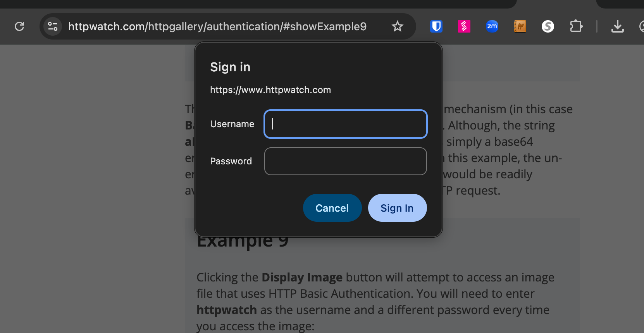Image resolution: width=644 pixels, height=333 pixels.
Task: Open the Extensions puzzle piece menu
Action: [x=576, y=26]
